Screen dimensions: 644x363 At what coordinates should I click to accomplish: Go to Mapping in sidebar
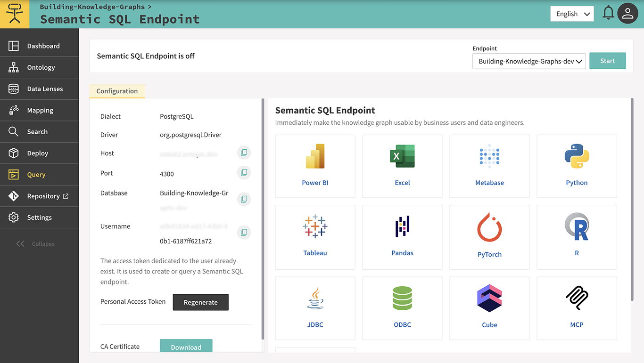[x=39, y=110]
